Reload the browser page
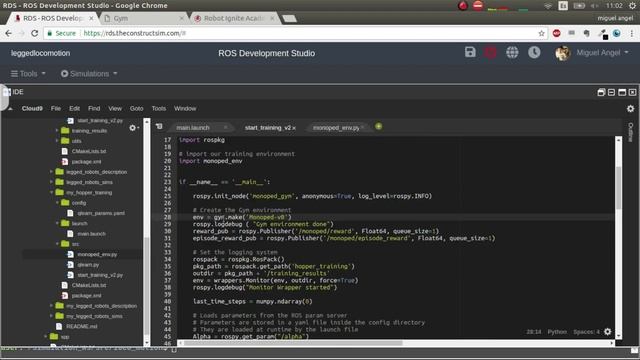The width and height of the screenshot is (640, 360). click(35, 33)
